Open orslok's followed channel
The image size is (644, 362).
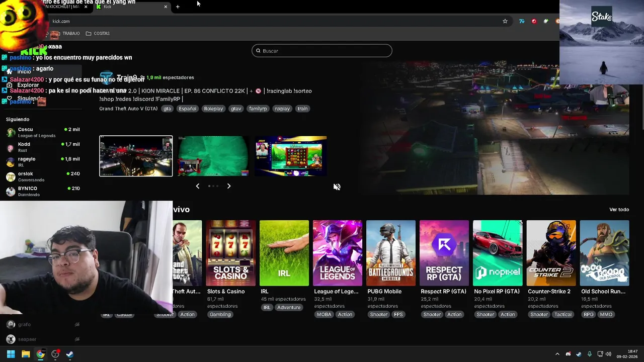(43, 176)
